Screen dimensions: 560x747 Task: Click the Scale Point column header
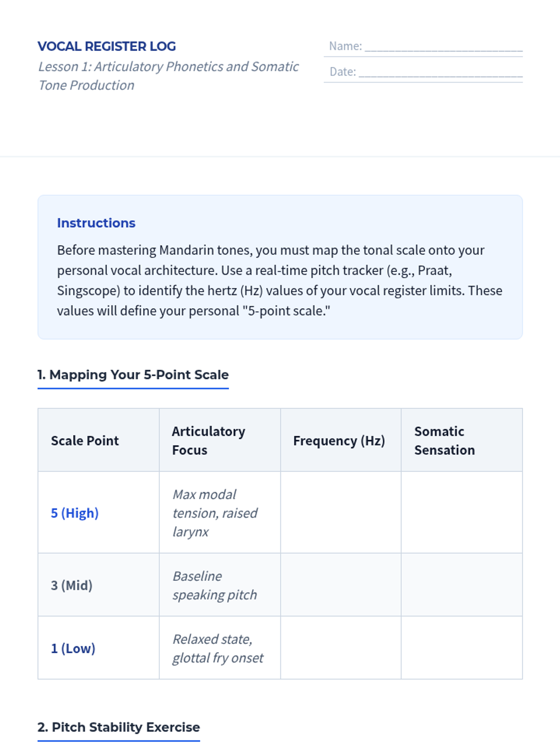[x=85, y=441]
